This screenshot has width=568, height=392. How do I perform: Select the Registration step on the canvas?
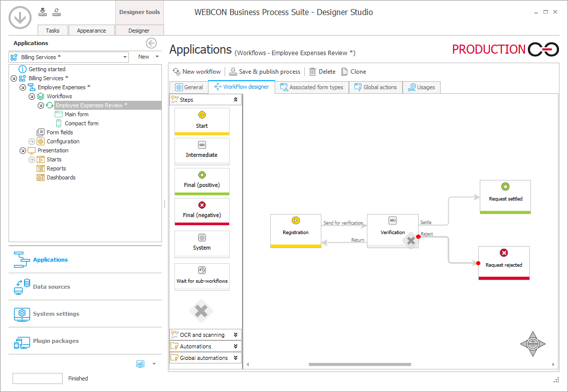(x=296, y=231)
